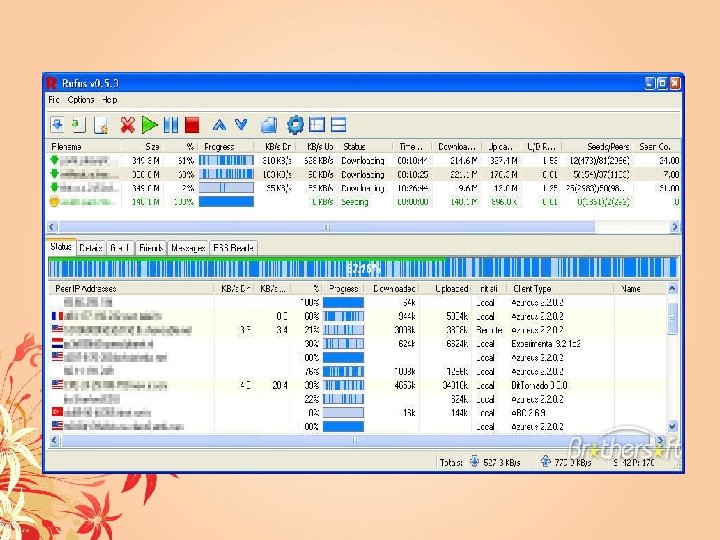Switch to the Messages tab

click(x=188, y=248)
